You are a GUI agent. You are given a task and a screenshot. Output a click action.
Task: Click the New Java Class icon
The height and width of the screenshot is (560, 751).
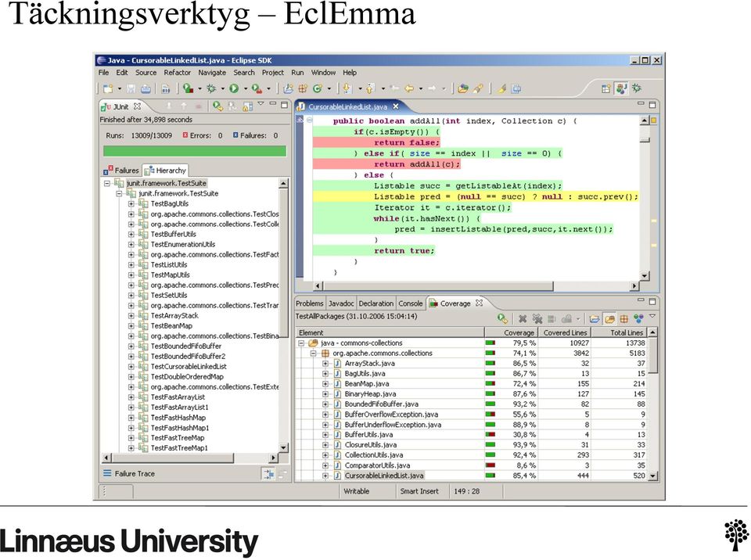coord(317,88)
